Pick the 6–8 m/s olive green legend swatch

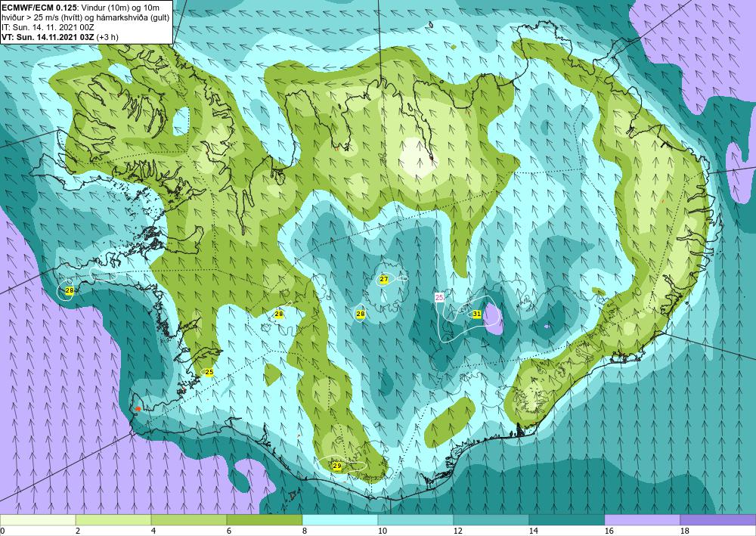pos(264,520)
